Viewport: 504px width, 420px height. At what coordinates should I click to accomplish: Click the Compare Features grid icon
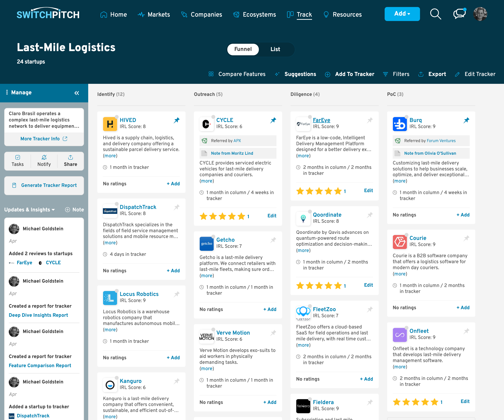coord(211,74)
